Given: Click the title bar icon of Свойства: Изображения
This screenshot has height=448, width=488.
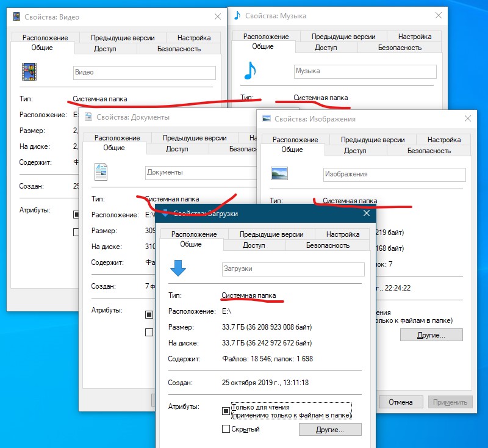Looking at the screenshot, I should pyautogui.click(x=267, y=118).
